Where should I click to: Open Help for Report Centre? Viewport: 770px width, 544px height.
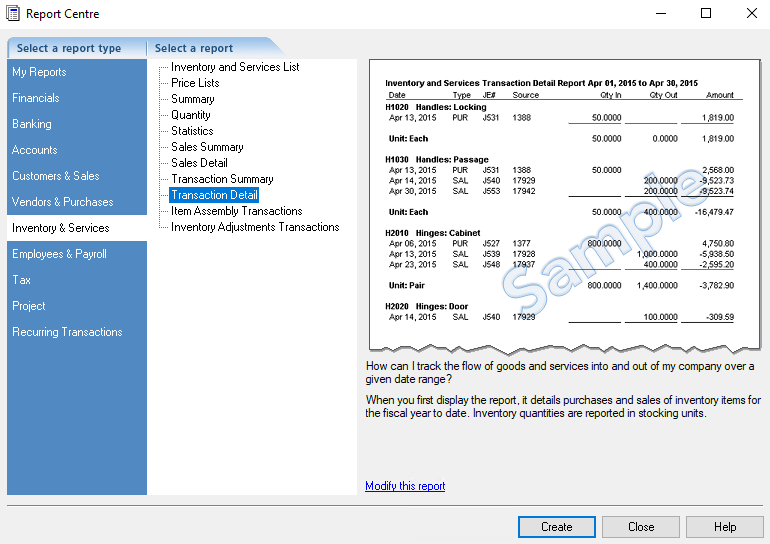[x=724, y=527]
